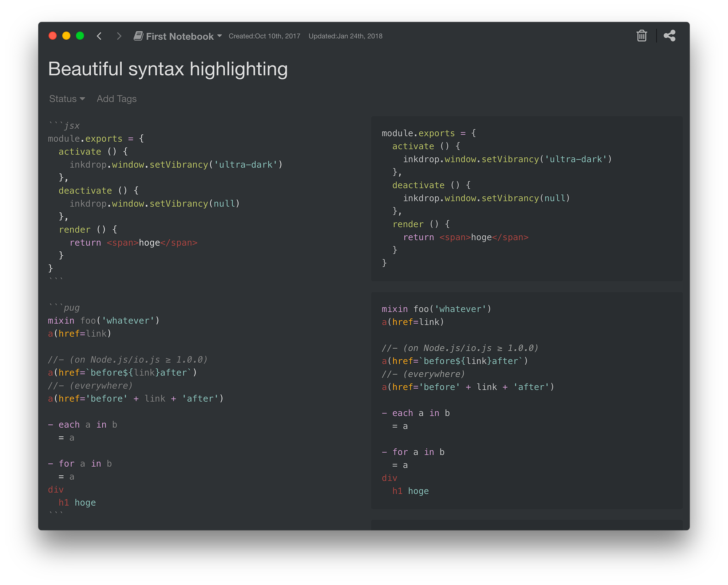Click the yellow minimize window button
This screenshot has width=728, height=585.
66,36
